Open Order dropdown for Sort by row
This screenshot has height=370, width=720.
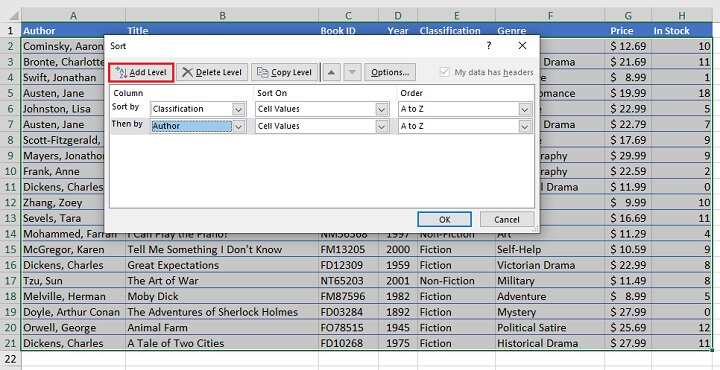tap(525, 109)
